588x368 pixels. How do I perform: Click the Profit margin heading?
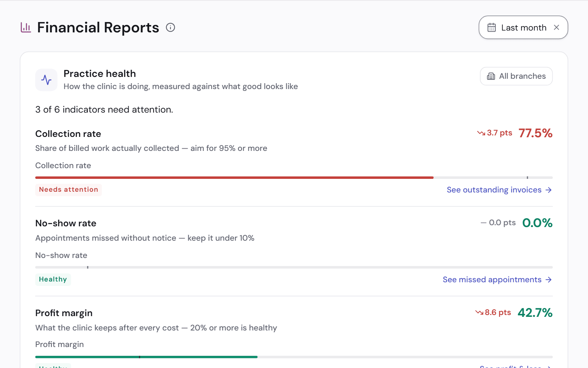64,313
